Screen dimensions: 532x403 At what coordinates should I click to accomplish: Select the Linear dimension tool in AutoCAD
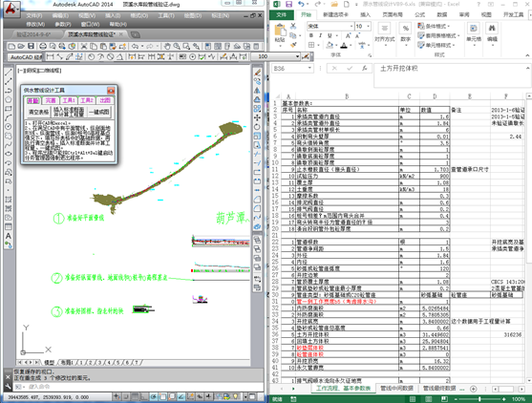pyautogui.click(x=51, y=56)
